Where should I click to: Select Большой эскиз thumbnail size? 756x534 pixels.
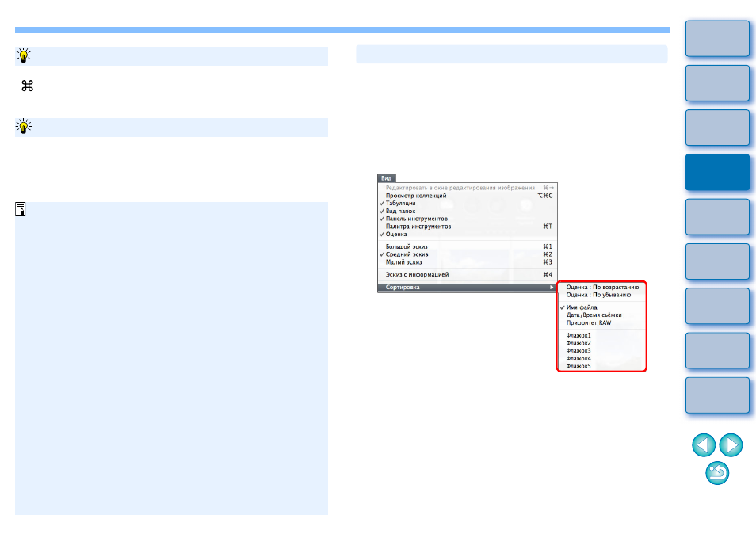pos(468,246)
